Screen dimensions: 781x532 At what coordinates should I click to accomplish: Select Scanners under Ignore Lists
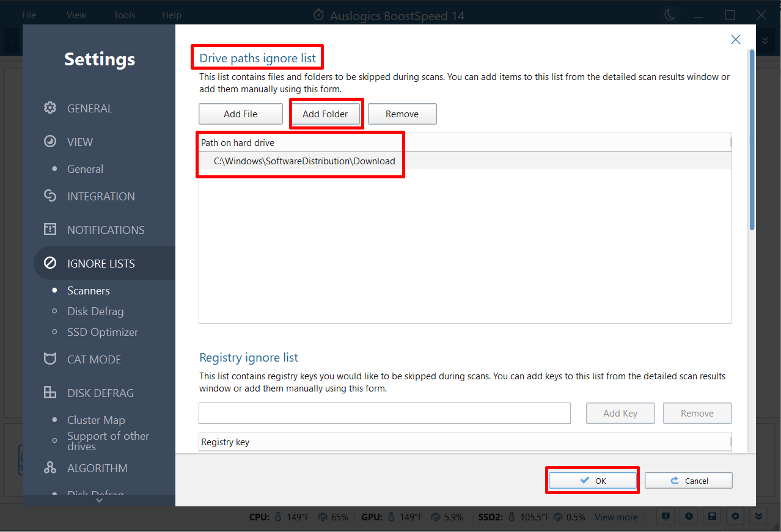[89, 291]
